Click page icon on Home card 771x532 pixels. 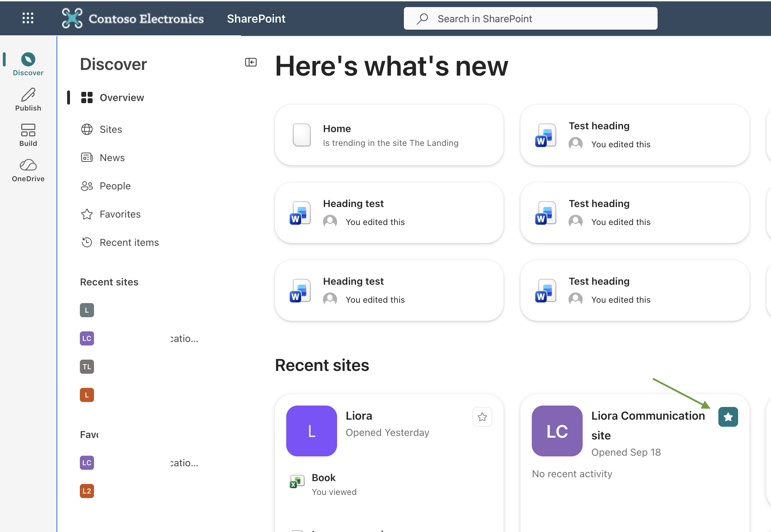click(x=302, y=135)
